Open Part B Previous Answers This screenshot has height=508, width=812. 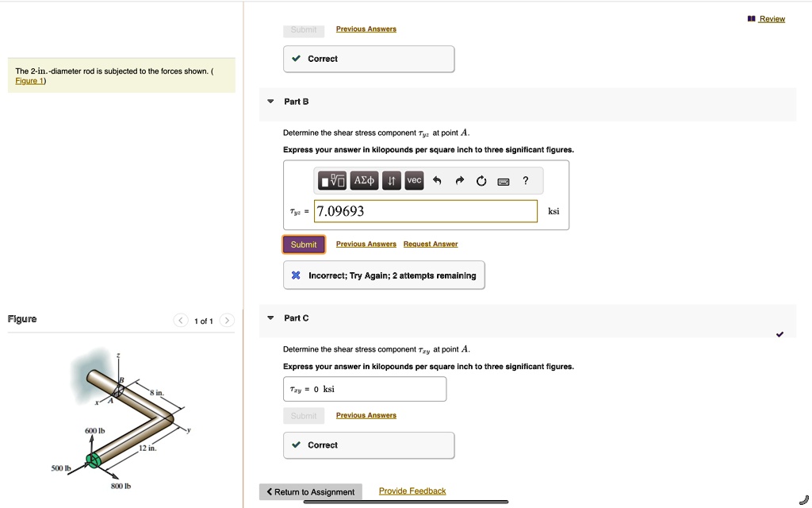(366, 244)
